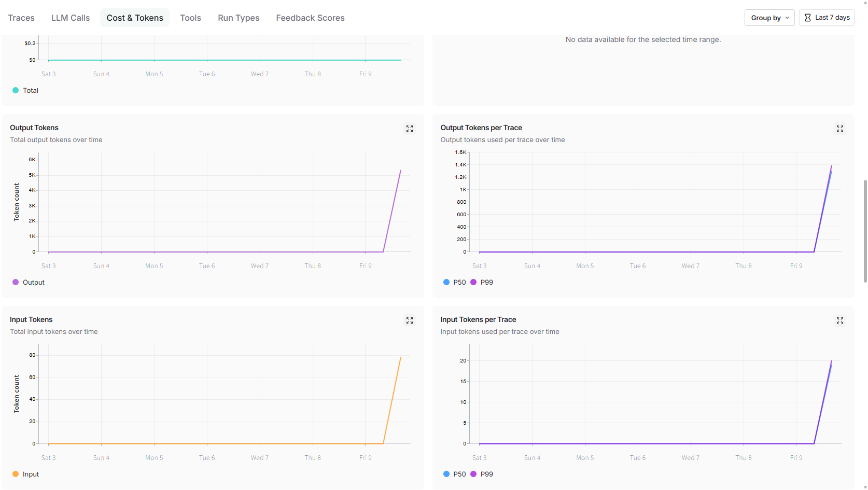Viewport: 868px width, 490px height.
Task: Select the Cost & Tokens tab
Action: [135, 18]
